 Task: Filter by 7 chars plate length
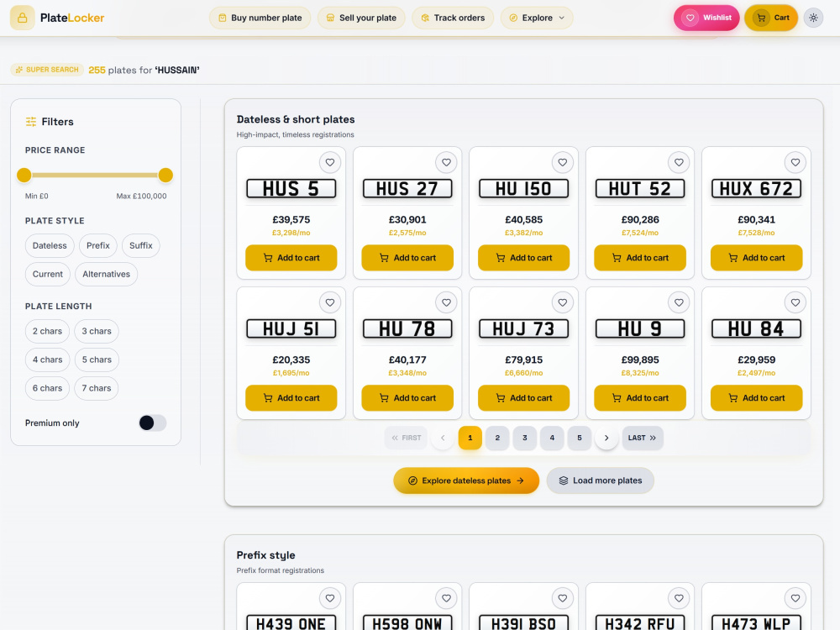click(x=97, y=388)
